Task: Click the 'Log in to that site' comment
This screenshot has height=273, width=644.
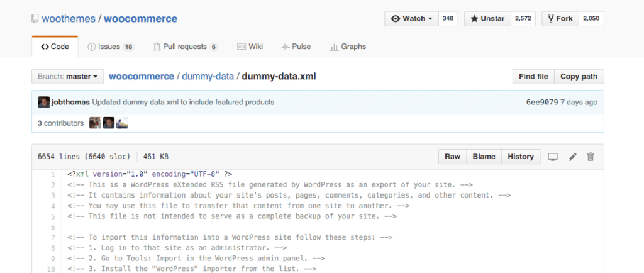Action: pos(177,248)
